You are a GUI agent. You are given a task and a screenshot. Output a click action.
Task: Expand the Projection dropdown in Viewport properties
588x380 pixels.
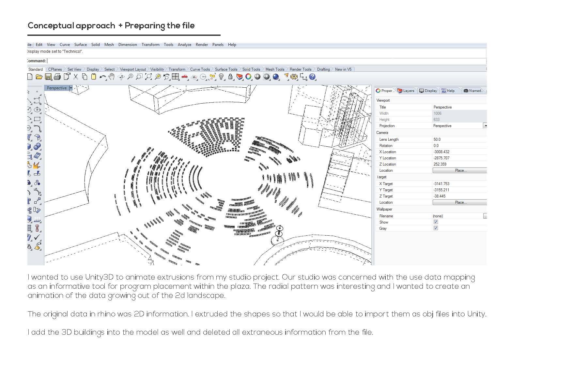point(486,126)
